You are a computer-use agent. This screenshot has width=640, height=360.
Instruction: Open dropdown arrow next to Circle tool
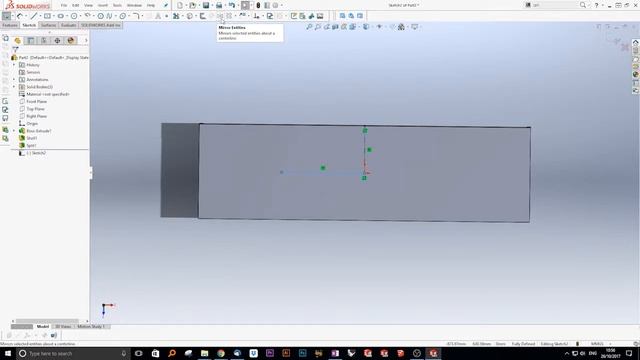80,16
